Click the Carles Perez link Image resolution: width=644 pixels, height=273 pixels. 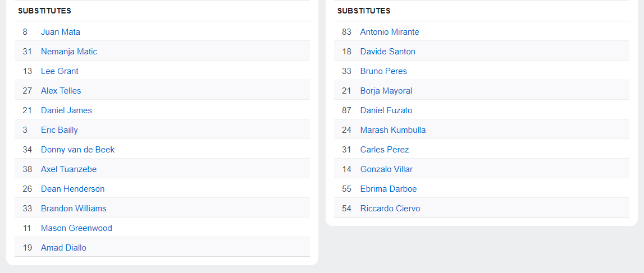click(x=385, y=150)
